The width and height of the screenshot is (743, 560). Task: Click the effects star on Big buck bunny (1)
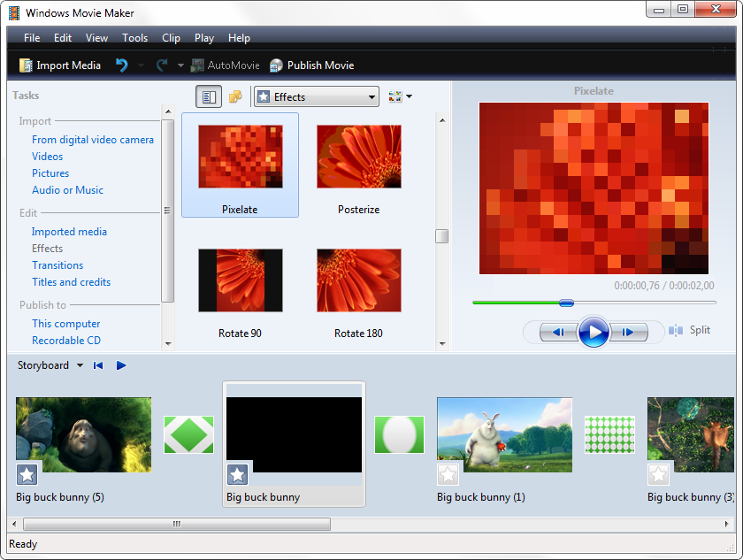pos(448,474)
